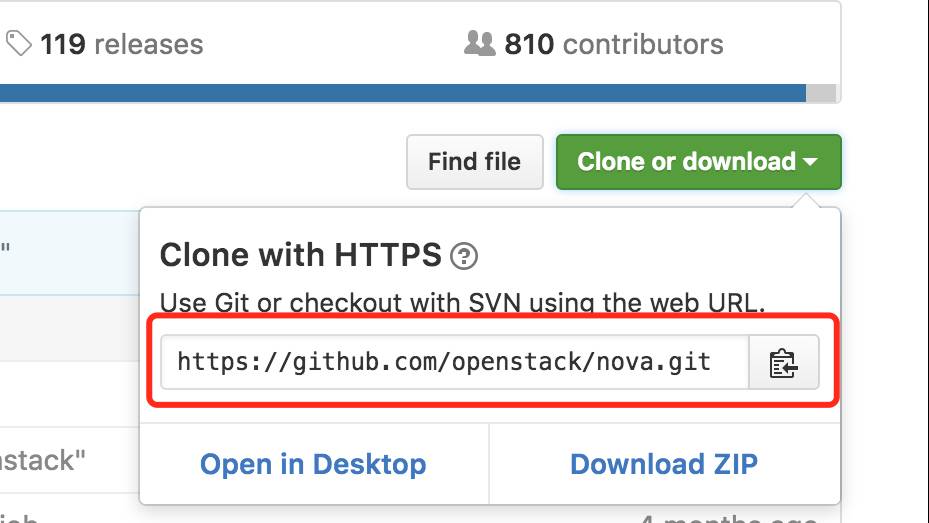Copy the clone URL with clipboard icon
Viewport: 929px width, 523px height.
click(x=784, y=362)
